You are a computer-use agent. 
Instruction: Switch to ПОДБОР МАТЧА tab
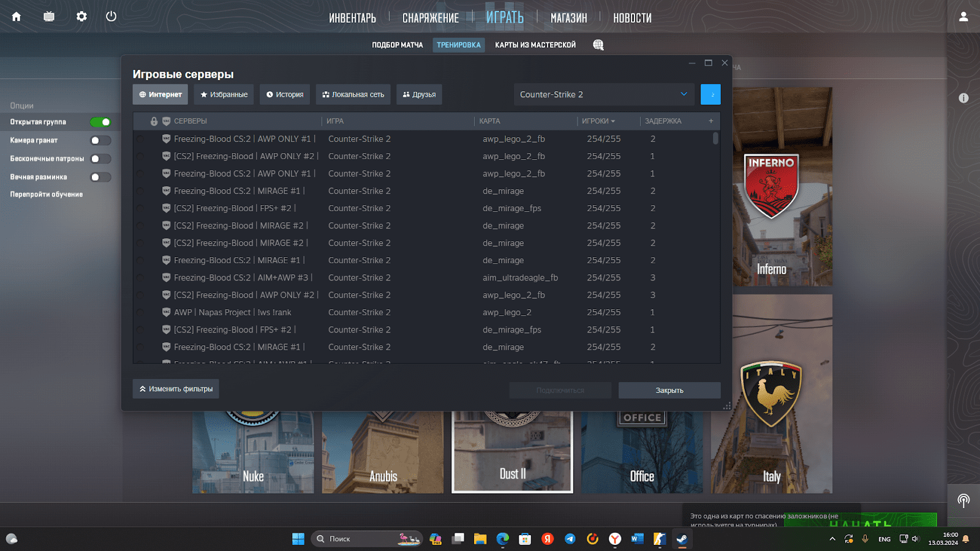(x=398, y=45)
